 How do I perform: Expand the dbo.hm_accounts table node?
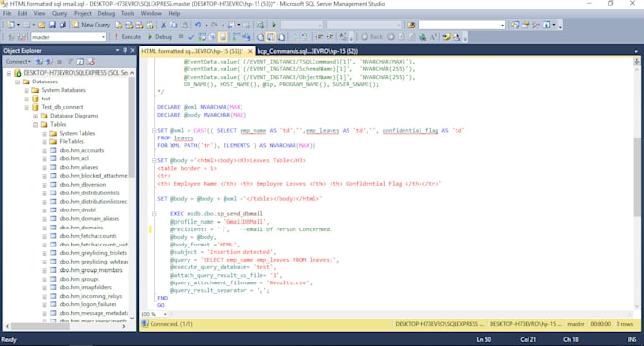click(45, 151)
